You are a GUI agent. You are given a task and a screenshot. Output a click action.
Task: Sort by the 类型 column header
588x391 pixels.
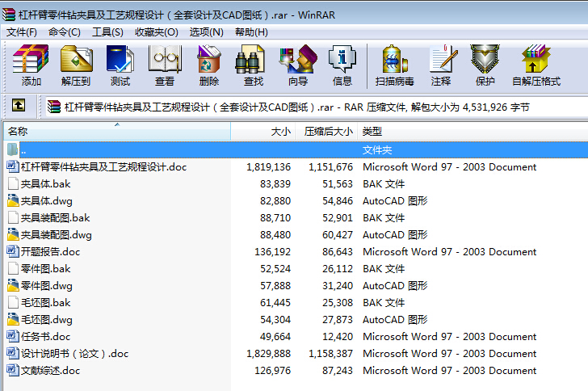coord(472,132)
